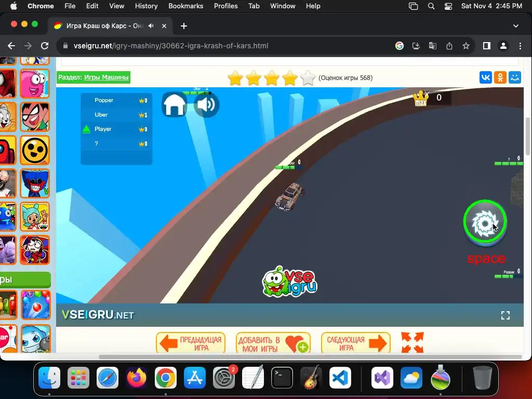
Task: Go back to the previous page
Action: (x=11, y=46)
